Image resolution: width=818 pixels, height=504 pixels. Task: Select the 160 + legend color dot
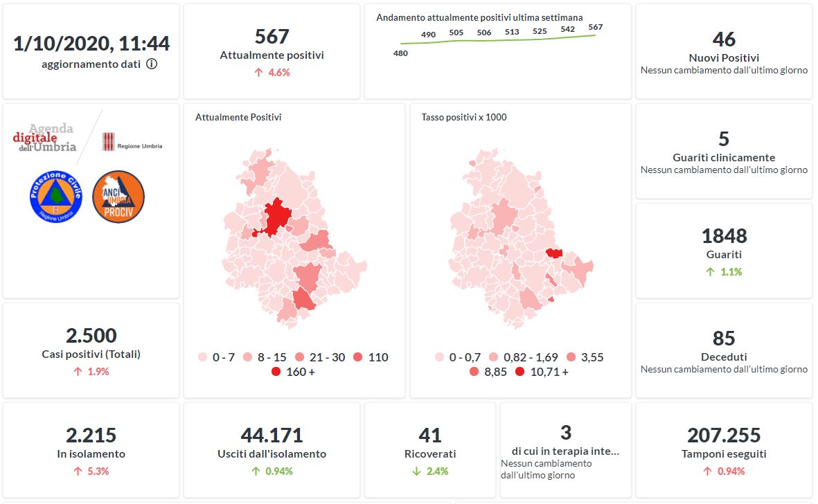click(x=276, y=372)
